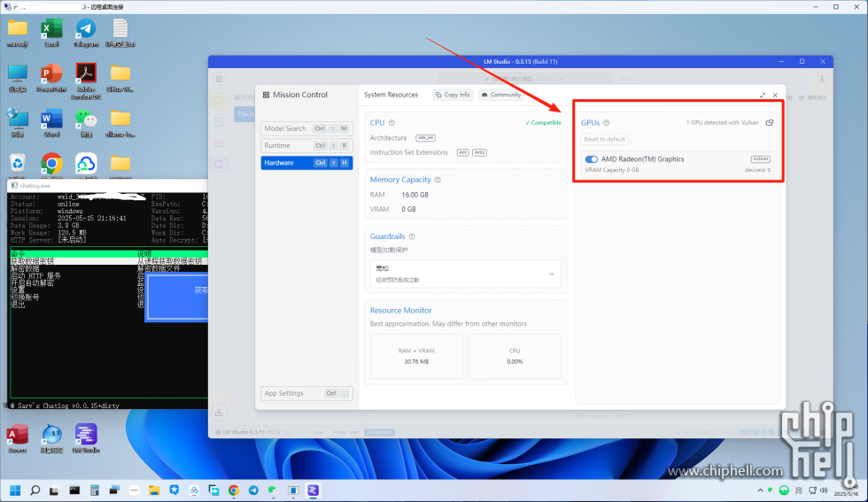
Task: Click Reset to default for GPUs
Action: (x=604, y=140)
